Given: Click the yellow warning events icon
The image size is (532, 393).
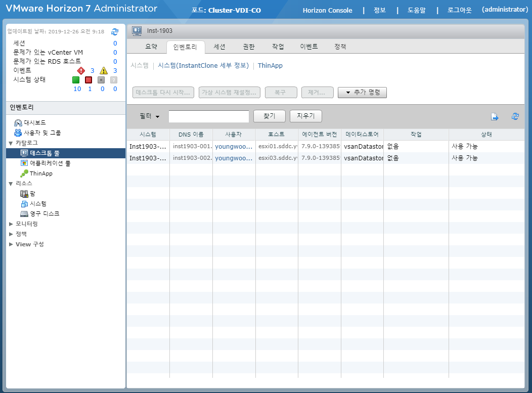Looking at the screenshot, I should click(104, 71).
